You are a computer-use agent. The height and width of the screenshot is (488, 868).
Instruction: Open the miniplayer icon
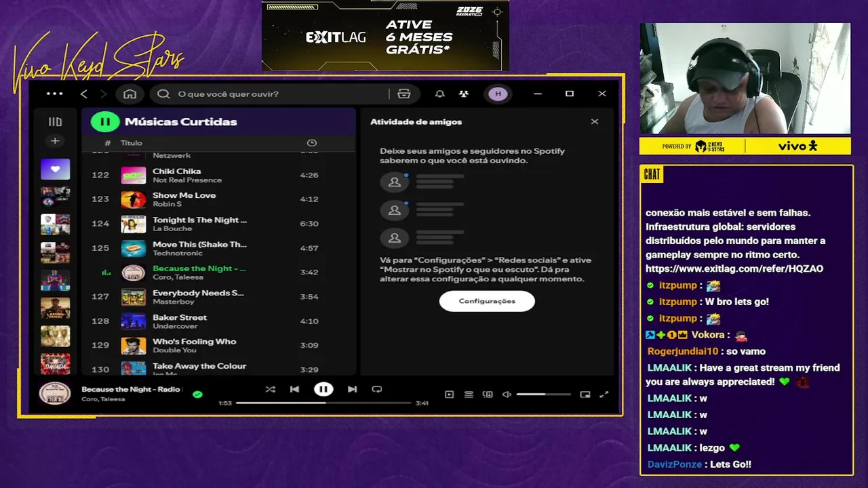(585, 394)
